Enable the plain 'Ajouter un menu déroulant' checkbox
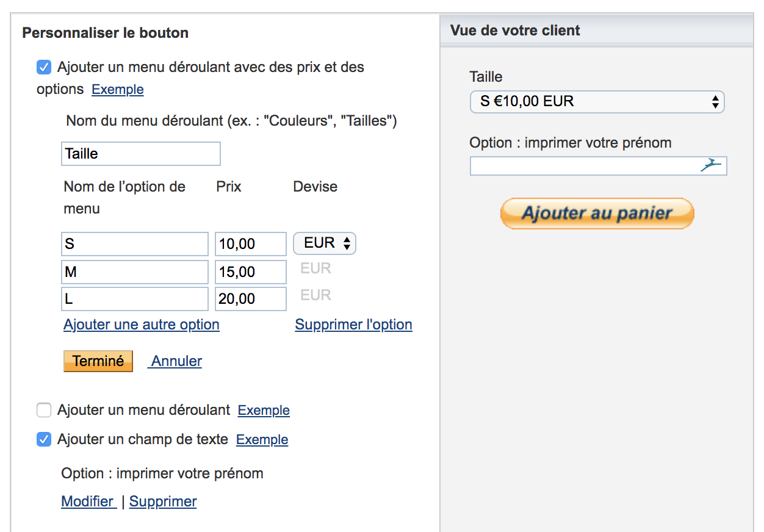Screen dimensions: 764x532 [x=44, y=410]
